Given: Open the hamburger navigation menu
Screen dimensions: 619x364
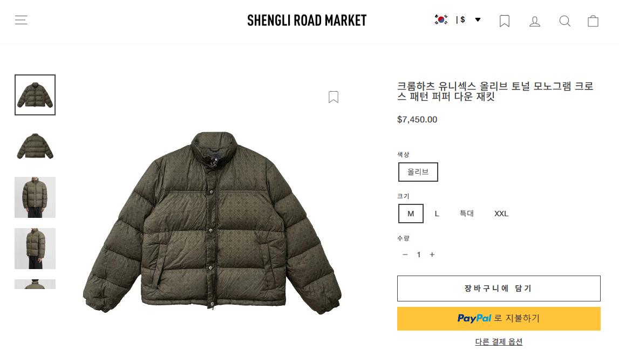Looking at the screenshot, I should 21,20.
